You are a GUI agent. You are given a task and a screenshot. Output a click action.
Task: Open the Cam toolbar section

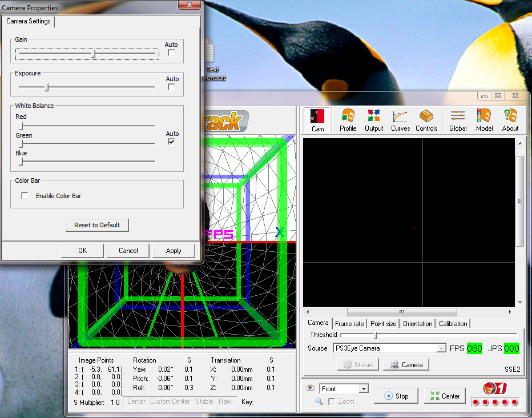(x=317, y=120)
